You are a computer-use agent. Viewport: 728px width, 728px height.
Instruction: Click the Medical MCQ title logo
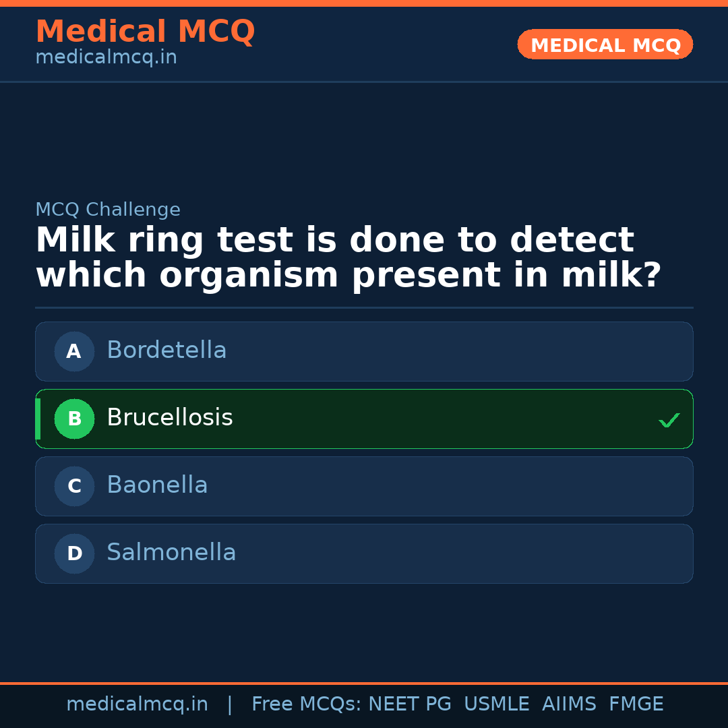pos(145,31)
